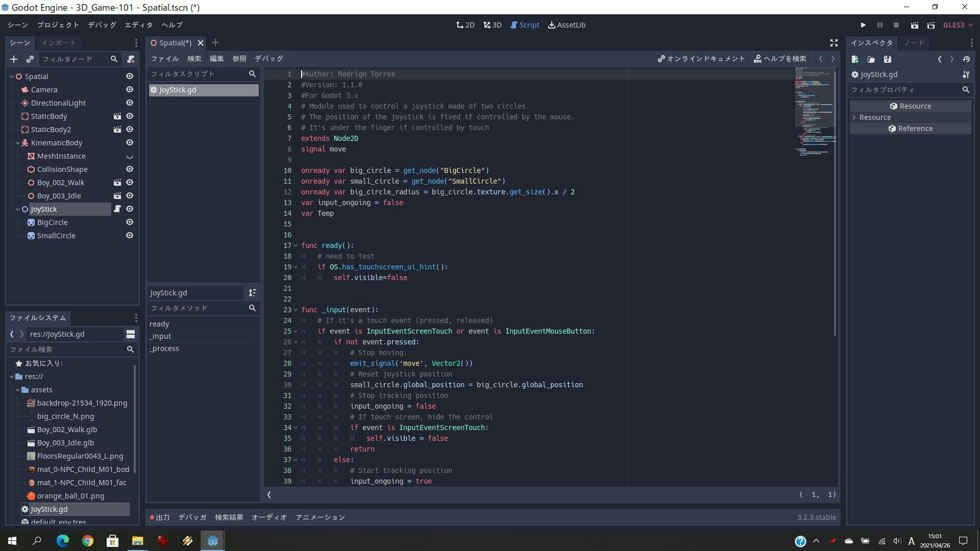Screen dimensions: 980x551
Task: Add a new child node with plus icon
Action: [14, 59]
